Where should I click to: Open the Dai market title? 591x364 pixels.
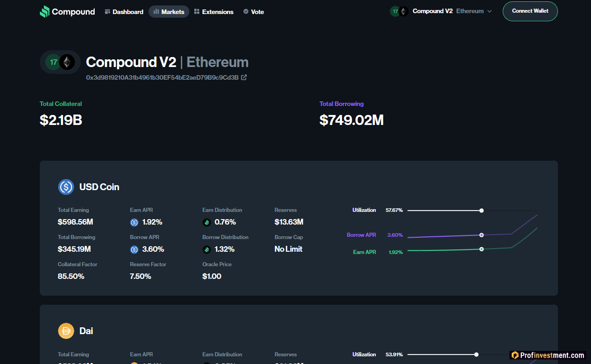point(86,331)
